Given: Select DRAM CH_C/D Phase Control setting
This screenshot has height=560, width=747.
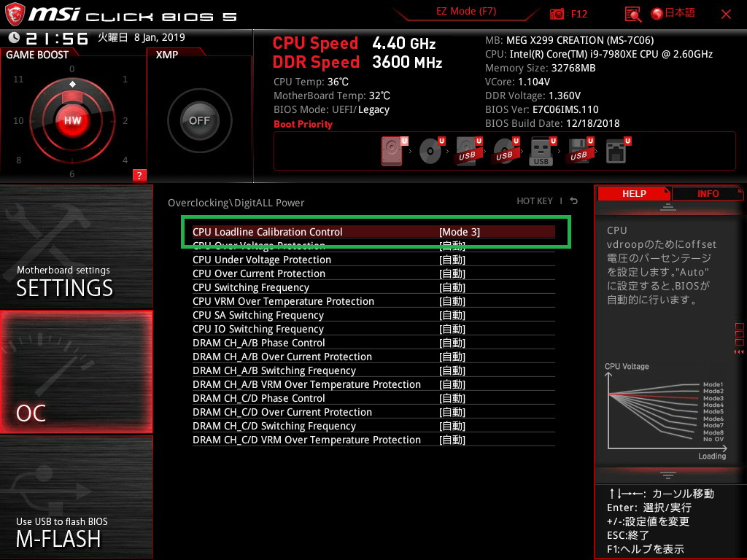Looking at the screenshot, I should pyautogui.click(x=373, y=397).
